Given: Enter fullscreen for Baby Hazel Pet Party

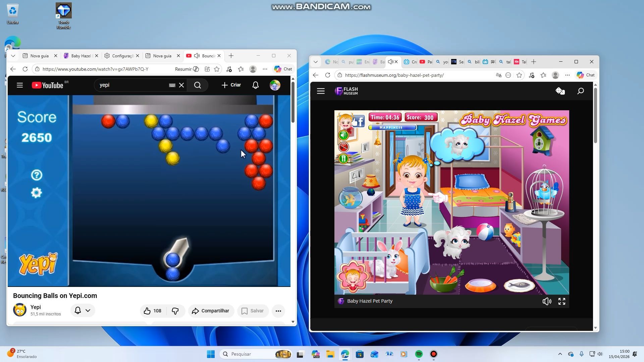Looking at the screenshot, I should point(561,301).
